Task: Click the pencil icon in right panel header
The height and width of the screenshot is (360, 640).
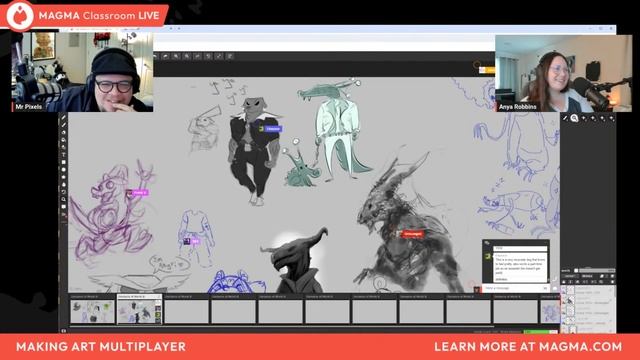Action: (565, 118)
